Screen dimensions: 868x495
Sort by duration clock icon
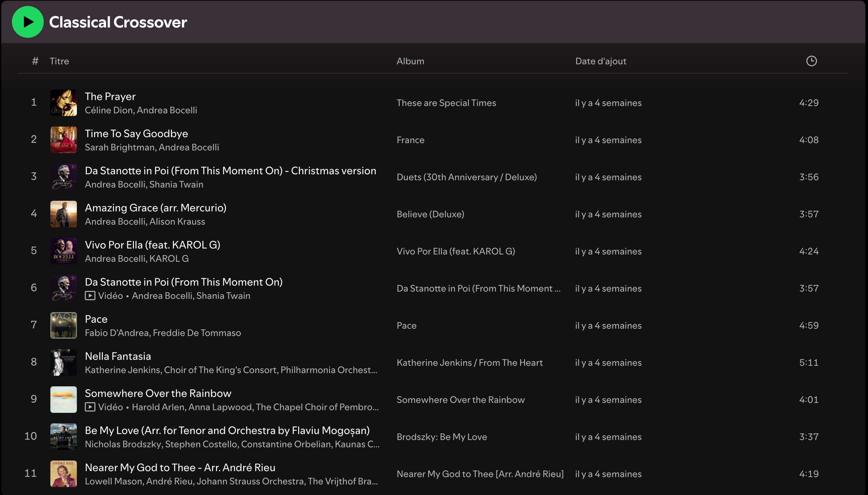pyautogui.click(x=811, y=61)
